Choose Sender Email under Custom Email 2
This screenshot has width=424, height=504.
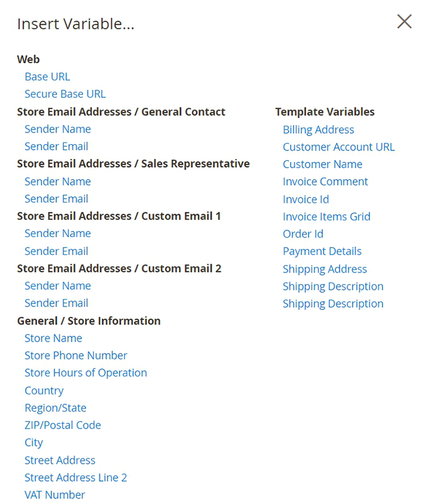[x=56, y=303]
